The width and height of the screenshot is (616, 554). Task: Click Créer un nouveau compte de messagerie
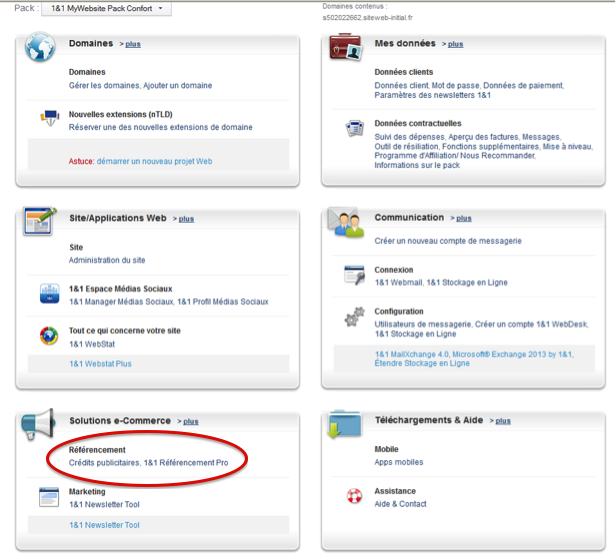pos(448,241)
